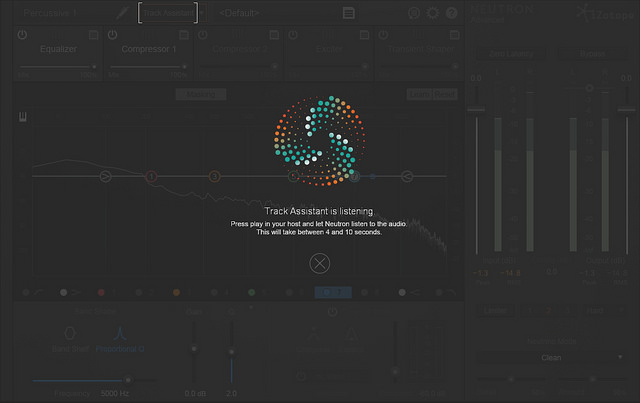Image resolution: width=640 pixels, height=403 pixels.
Task: Click the Bypass button
Action: pos(593,54)
